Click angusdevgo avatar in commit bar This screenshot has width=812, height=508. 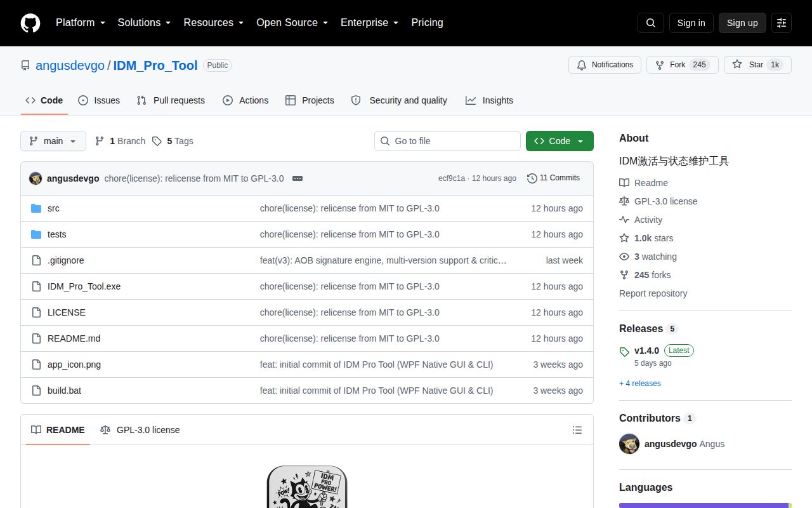click(x=36, y=178)
